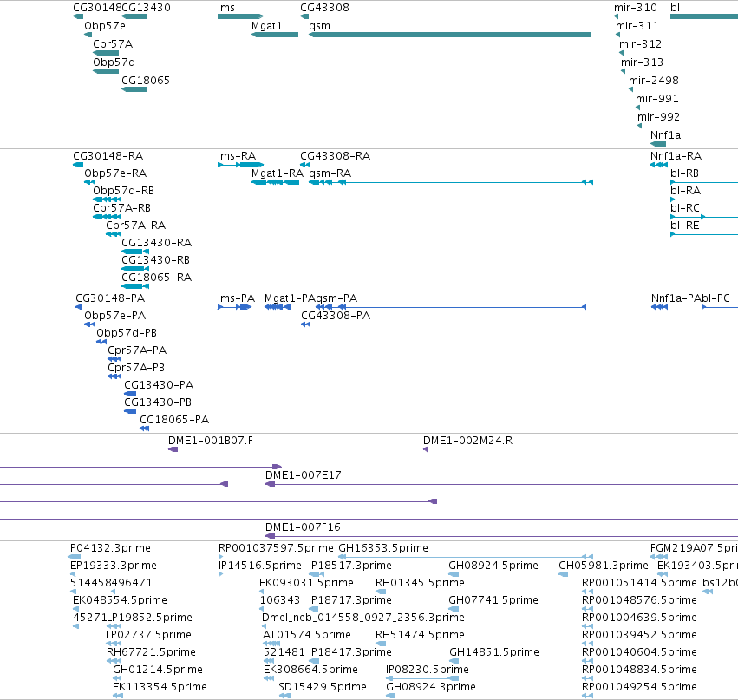
Task: Click the RP001037597.5prime EST label
Action: click(276, 548)
